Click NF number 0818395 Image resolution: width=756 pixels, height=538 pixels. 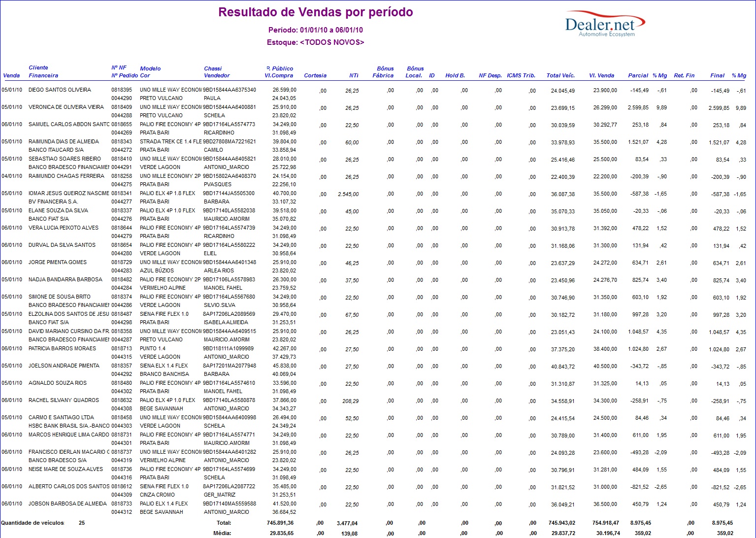click(x=122, y=90)
